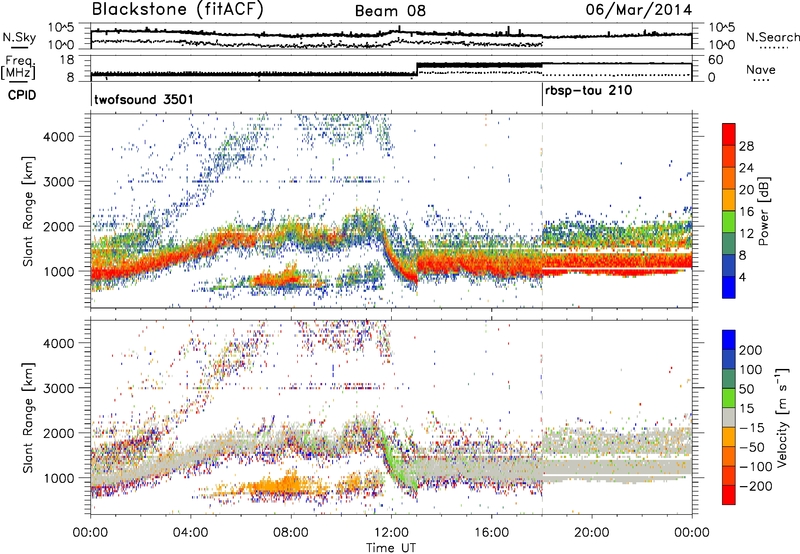Click the "Blackstone (fitACF)" plot title

[177, 10]
